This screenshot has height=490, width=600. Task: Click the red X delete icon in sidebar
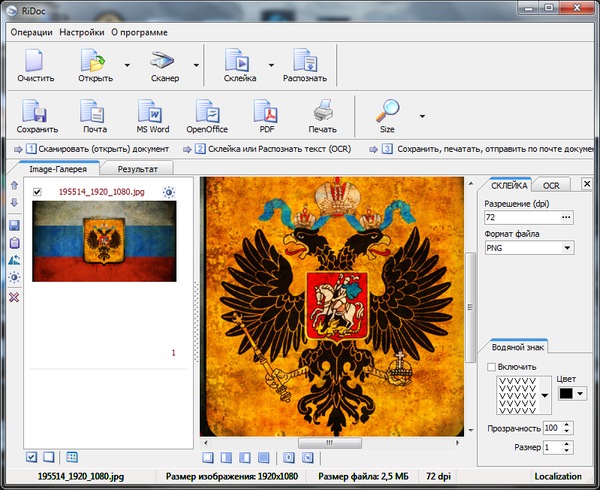point(14,298)
